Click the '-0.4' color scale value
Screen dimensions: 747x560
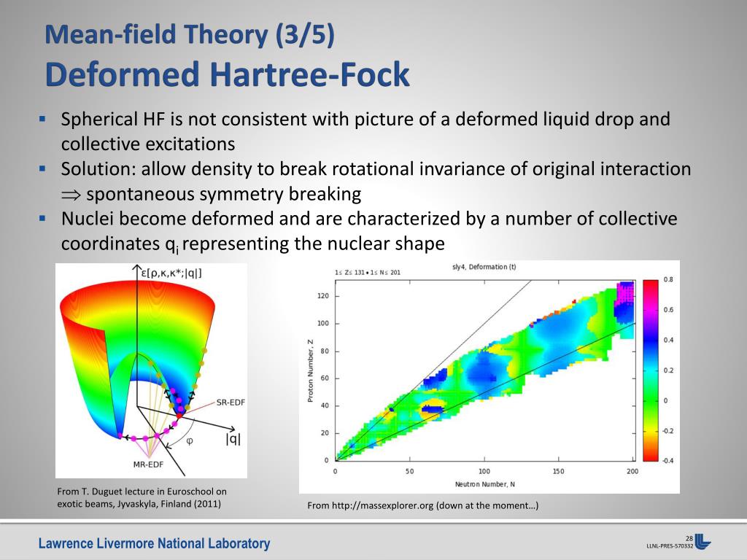[x=667, y=461]
